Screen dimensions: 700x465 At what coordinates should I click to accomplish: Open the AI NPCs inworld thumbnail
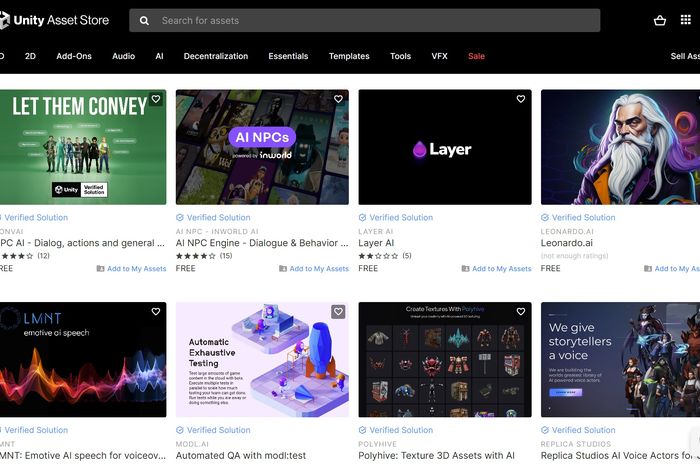[262, 147]
